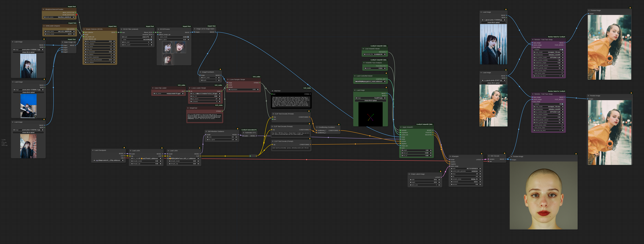Toggle alpha_mode enable in SEGSPreview
The image size is (644, 244).
point(174,37)
